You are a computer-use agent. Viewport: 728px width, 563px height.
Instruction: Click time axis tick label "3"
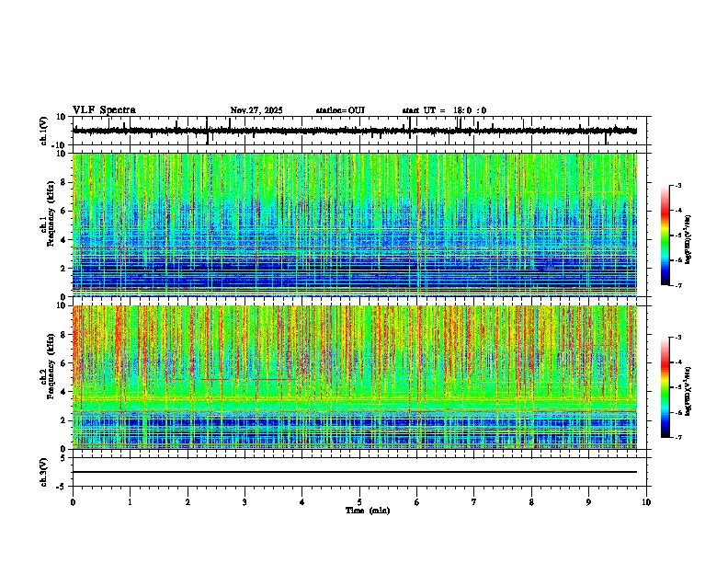coord(245,502)
